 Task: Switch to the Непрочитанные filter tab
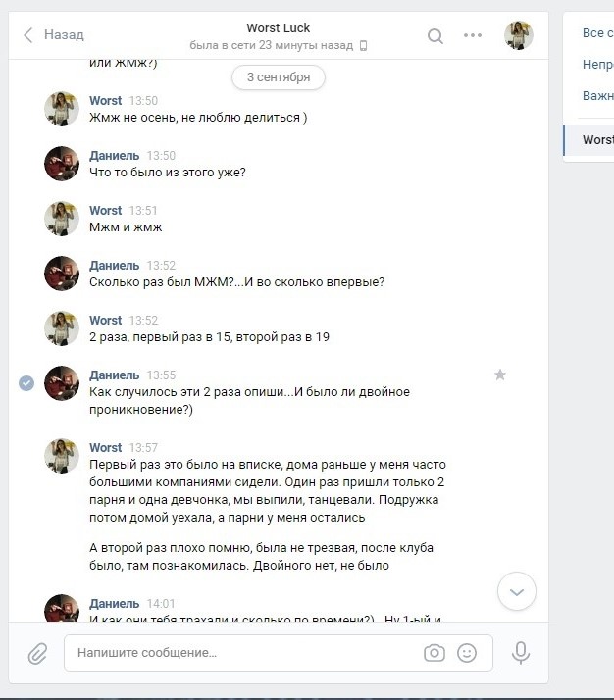click(598, 65)
